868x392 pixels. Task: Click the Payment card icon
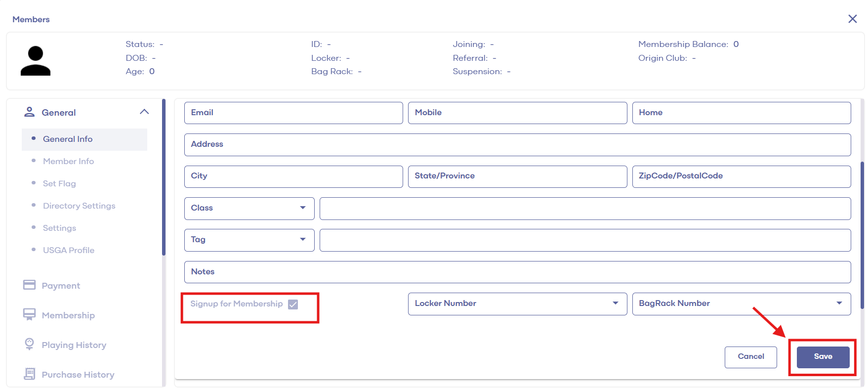tap(30, 285)
